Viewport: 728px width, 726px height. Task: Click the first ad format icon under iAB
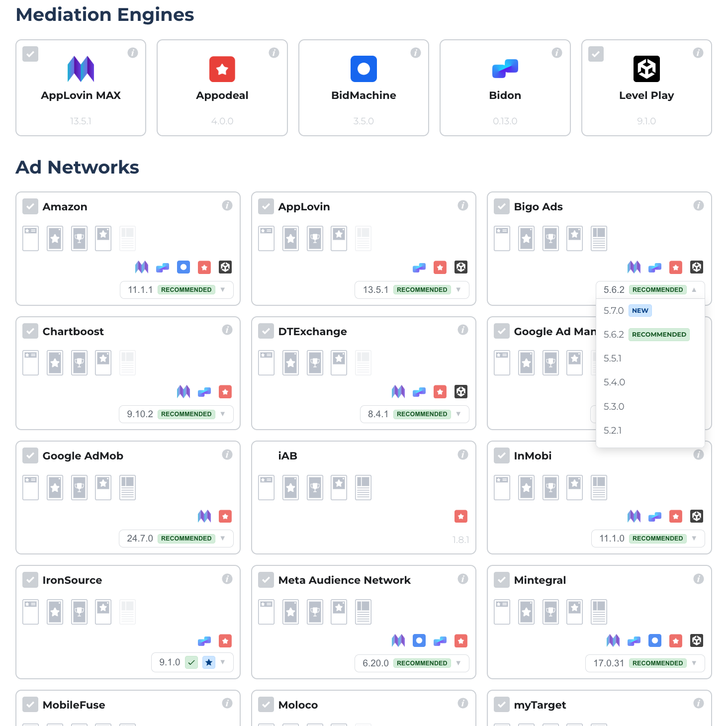[267, 487]
